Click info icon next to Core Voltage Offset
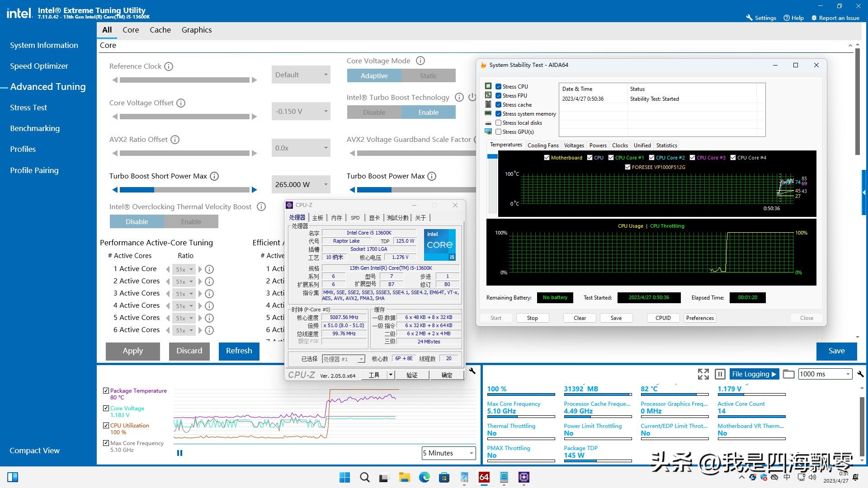The image size is (868, 488). [x=181, y=103]
